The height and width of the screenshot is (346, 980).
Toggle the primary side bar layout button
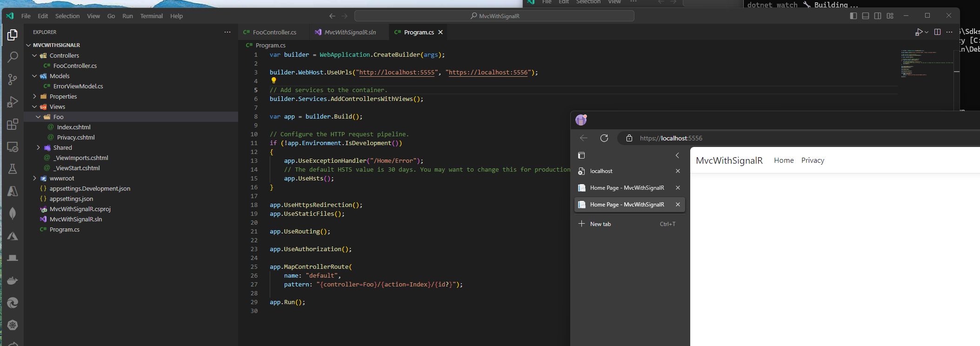853,16
